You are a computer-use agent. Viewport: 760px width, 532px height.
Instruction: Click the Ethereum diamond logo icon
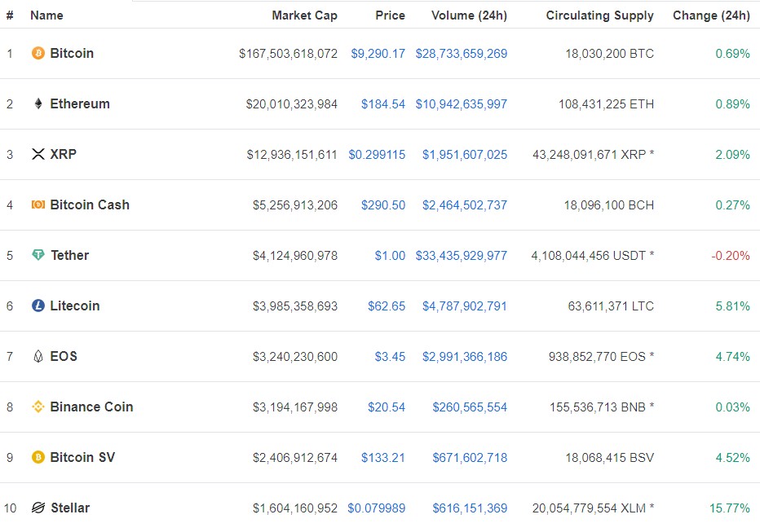click(x=38, y=103)
